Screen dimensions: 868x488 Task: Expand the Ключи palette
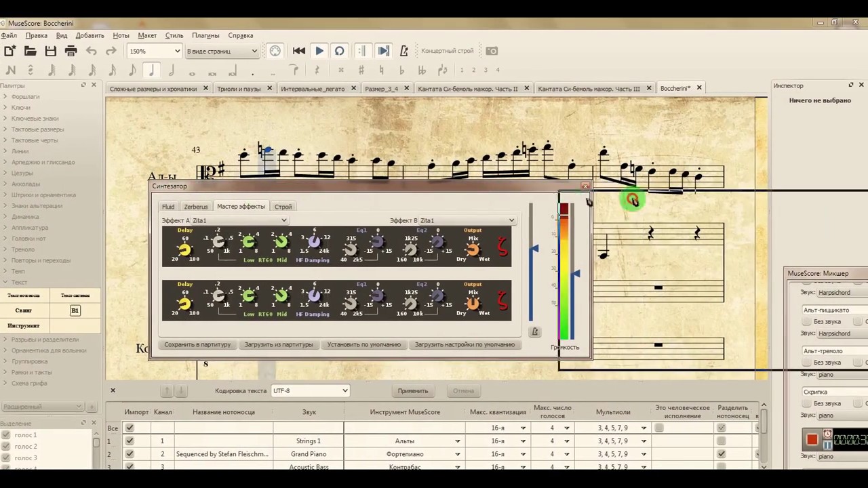(x=20, y=107)
